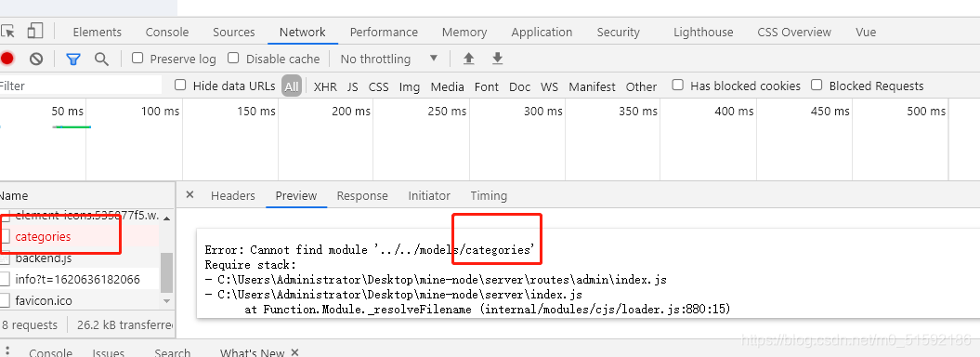980x357 pixels.
Task: Switch to Application panel
Action: pyautogui.click(x=542, y=32)
